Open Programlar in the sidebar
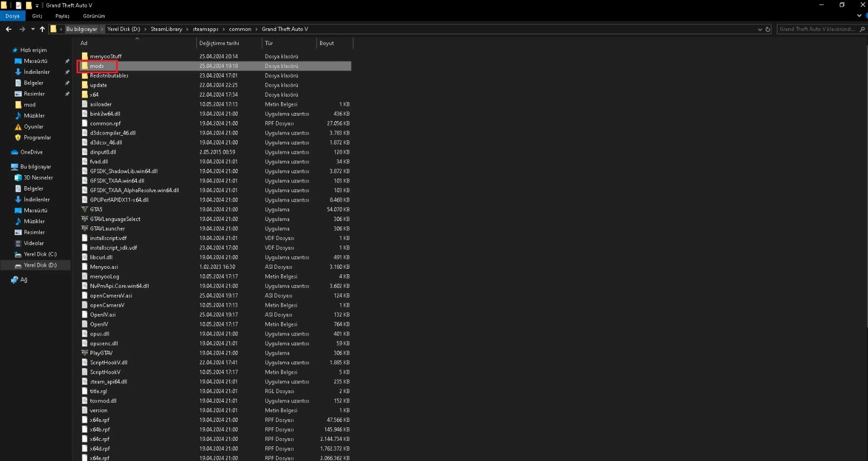Image resolution: width=868 pixels, height=461 pixels. (x=37, y=137)
